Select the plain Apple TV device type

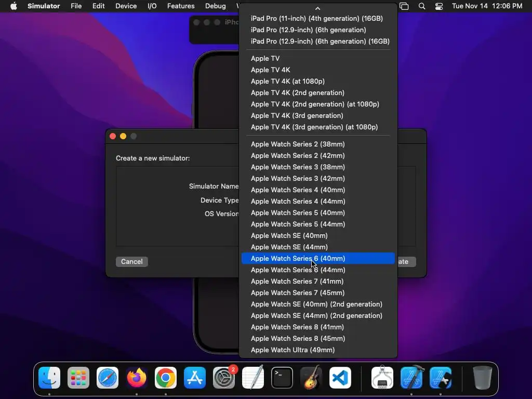coord(318,58)
